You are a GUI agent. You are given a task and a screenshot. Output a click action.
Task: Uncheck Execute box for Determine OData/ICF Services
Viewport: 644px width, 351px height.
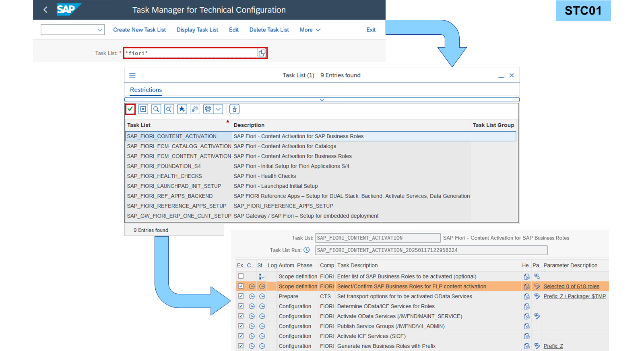point(241,306)
